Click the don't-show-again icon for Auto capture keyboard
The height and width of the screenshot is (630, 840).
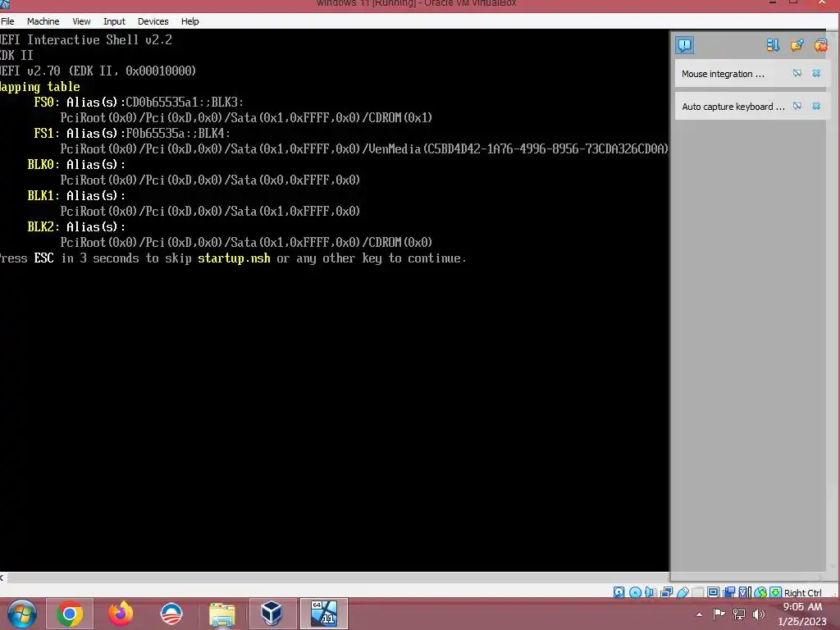click(797, 106)
